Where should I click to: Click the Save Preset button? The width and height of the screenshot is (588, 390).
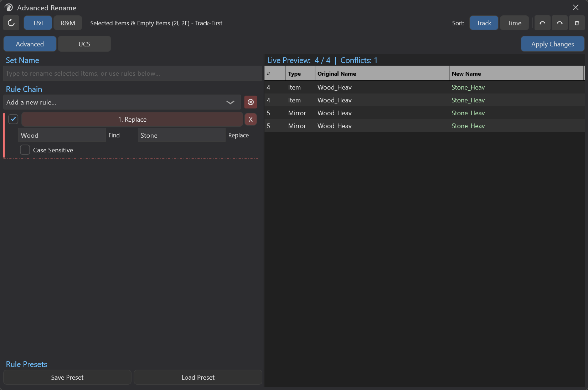67,377
